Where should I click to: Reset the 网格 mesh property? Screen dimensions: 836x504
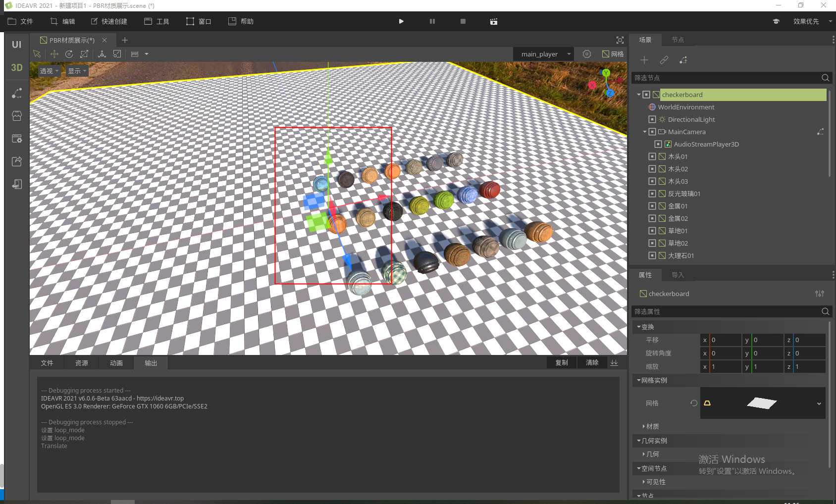click(693, 403)
